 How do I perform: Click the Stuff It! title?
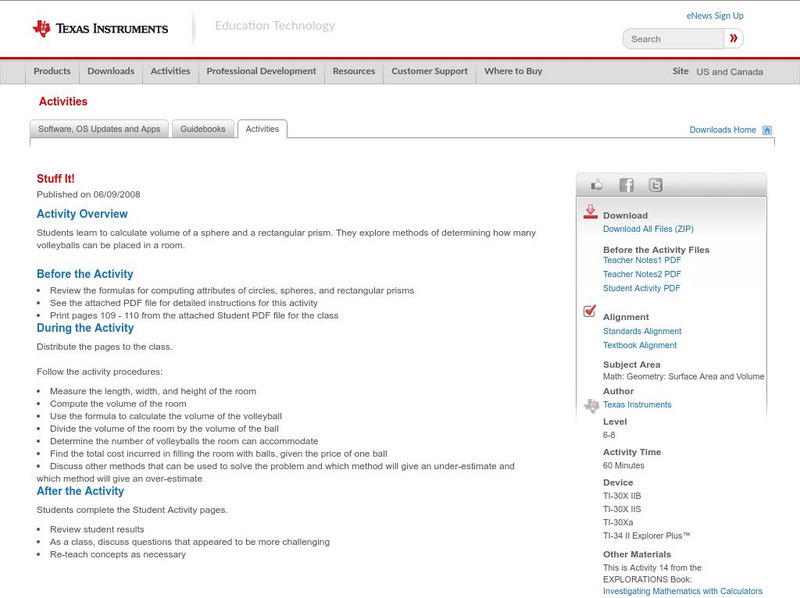[56, 179]
